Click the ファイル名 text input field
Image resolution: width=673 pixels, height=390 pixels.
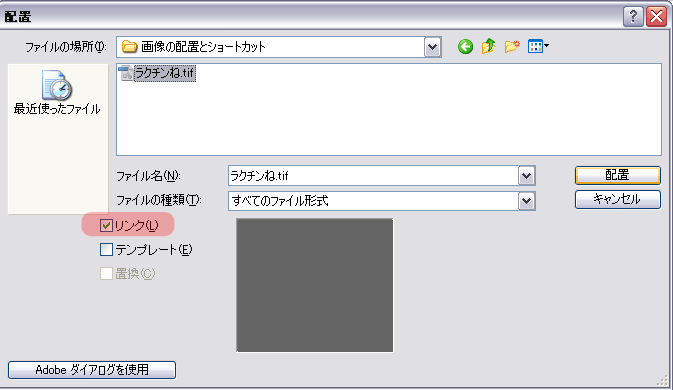pos(373,176)
